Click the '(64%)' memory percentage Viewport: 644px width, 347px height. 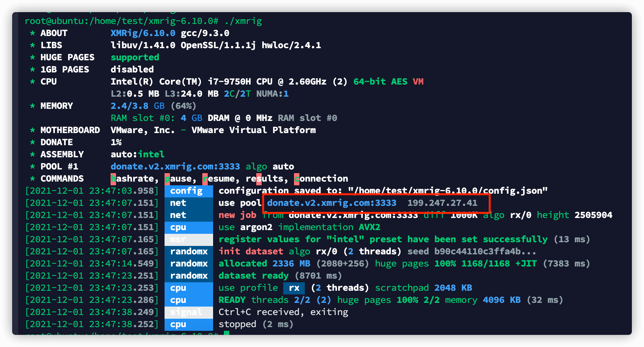click(183, 106)
